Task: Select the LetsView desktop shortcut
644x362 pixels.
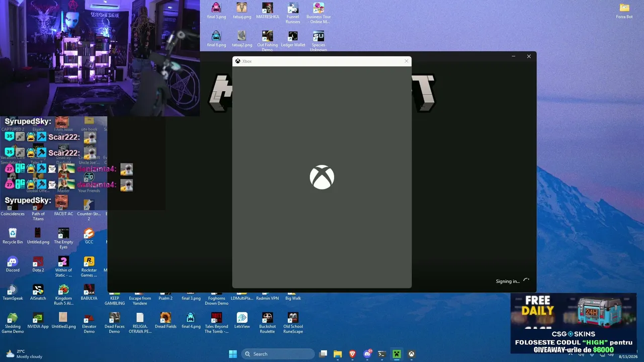Action: click(242, 320)
